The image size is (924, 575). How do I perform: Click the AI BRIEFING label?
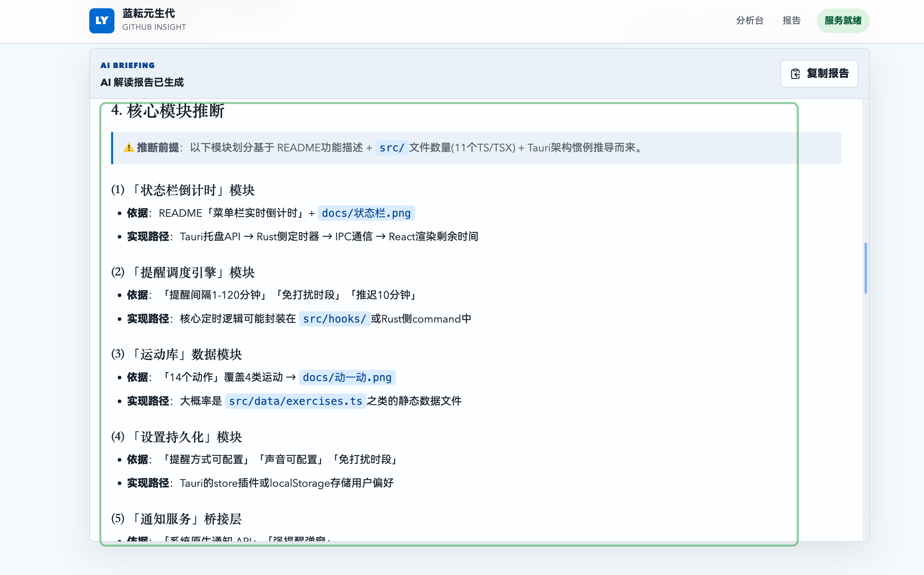coord(127,65)
